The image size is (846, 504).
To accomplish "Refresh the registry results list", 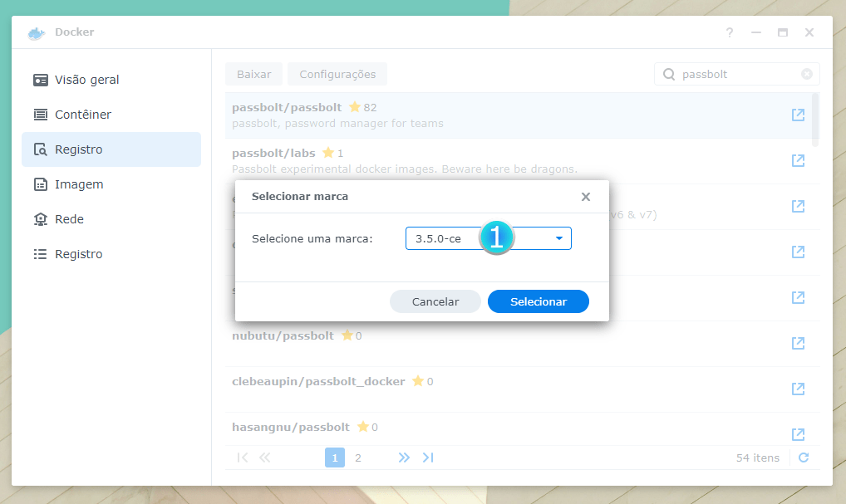I will (803, 458).
